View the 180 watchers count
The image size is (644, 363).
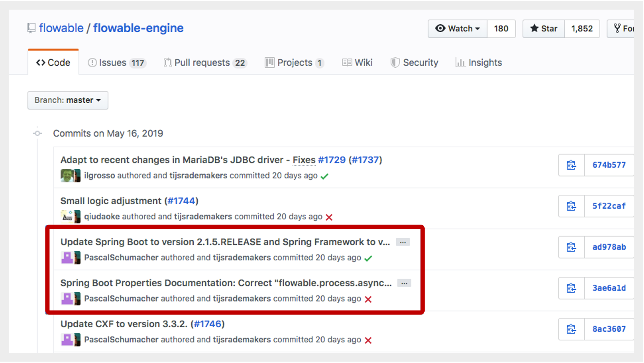(x=501, y=29)
